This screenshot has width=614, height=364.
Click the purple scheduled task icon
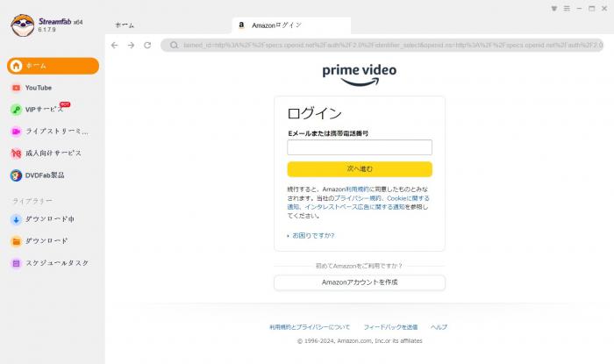click(16, 263)
